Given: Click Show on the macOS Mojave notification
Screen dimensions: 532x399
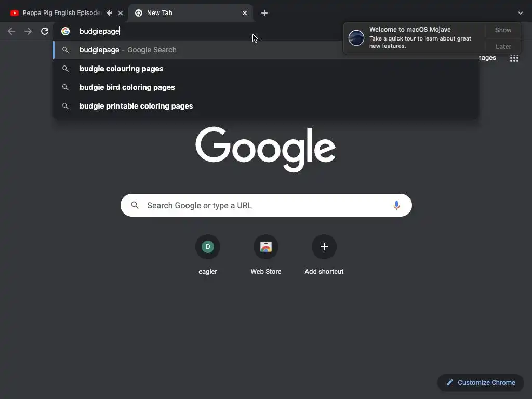Looking at the screenshot, I should tap(503, 30).
